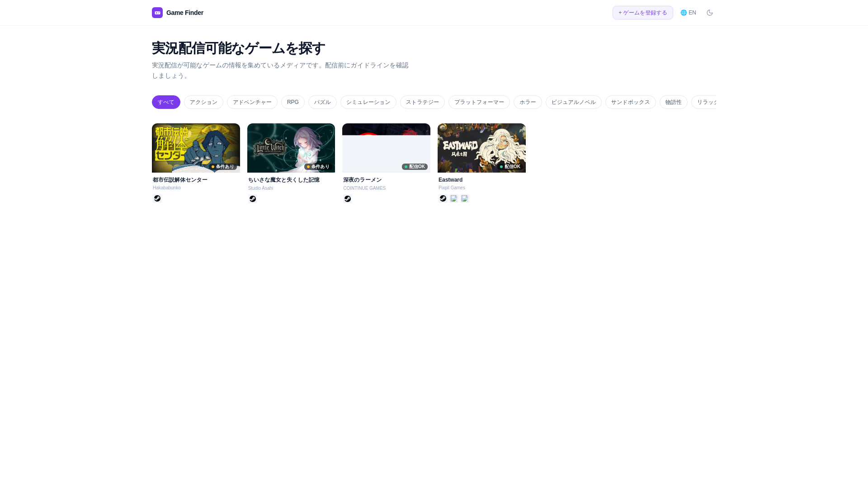
Task: Click the second platform icon under Eastward
Action: pyautogui.click(x=454, y=198)
